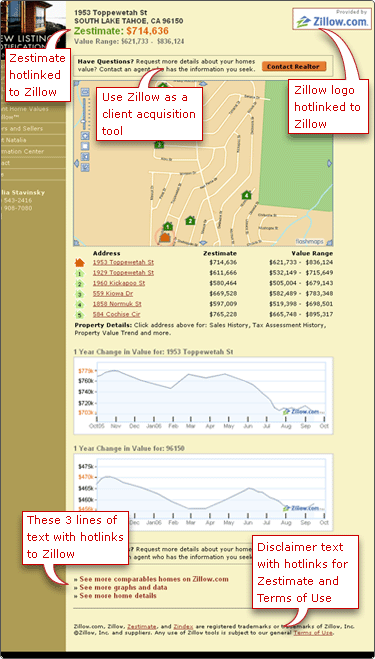Click $779k label on first chart
This screenshot has width=375, height=659.
(x=86, y=371)
